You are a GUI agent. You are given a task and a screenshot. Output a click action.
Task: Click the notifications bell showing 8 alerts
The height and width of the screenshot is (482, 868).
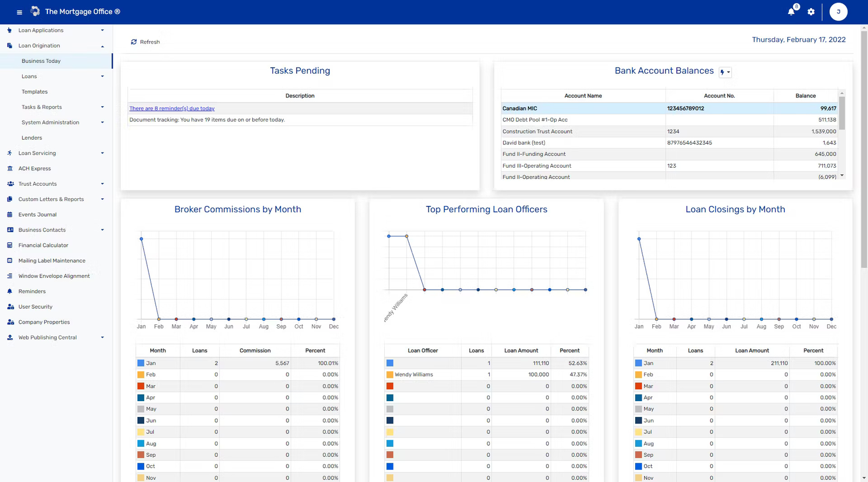coord(791,11)
